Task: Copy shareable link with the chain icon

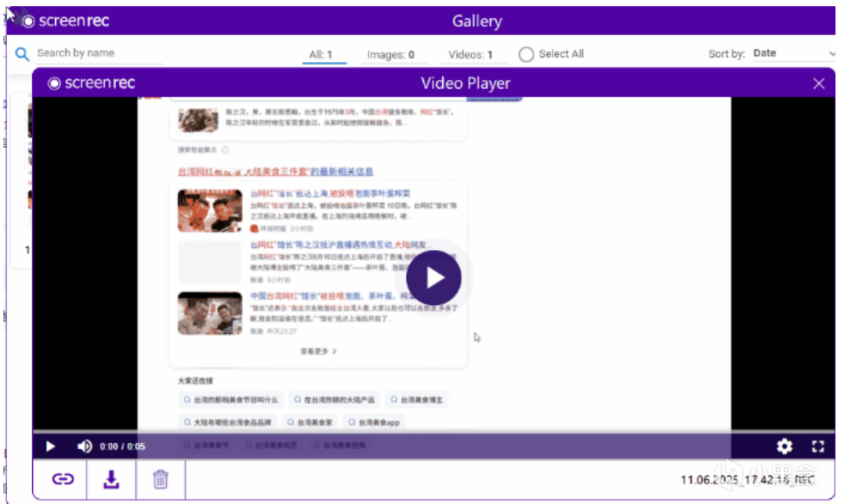Action: pyautogui.click(x=63, y=480)
